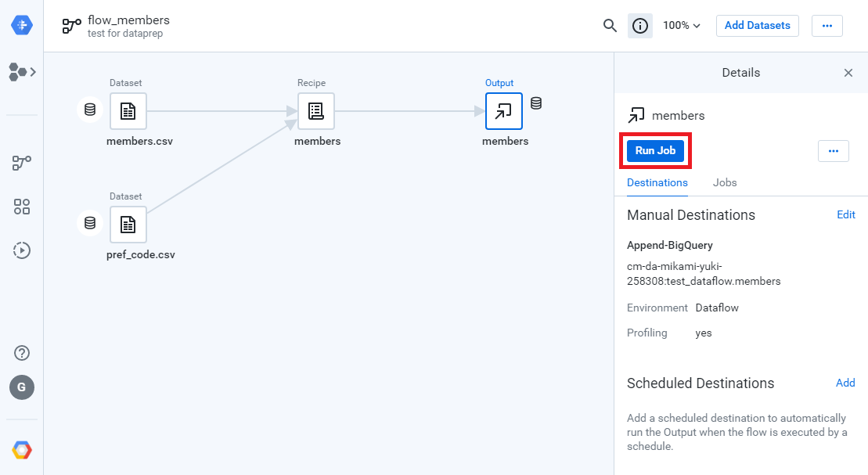Select the members.csv dataset node
Viewport: 868px width, 475px height.
[128, 111]
